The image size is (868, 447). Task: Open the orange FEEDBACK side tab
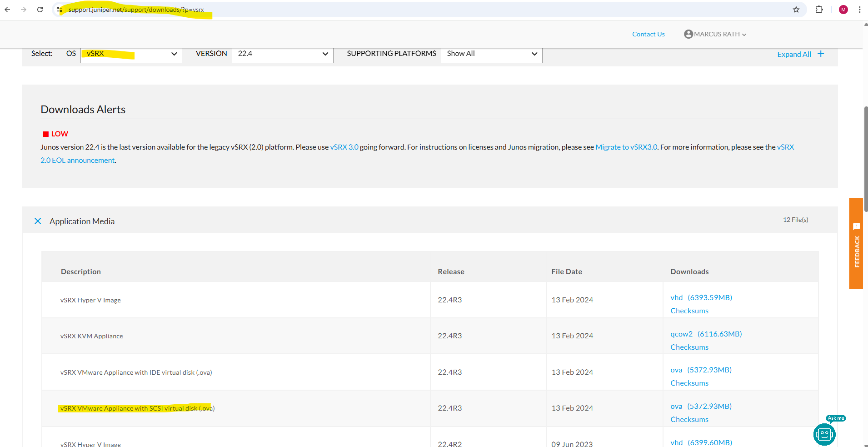click(x=856, y=243)
